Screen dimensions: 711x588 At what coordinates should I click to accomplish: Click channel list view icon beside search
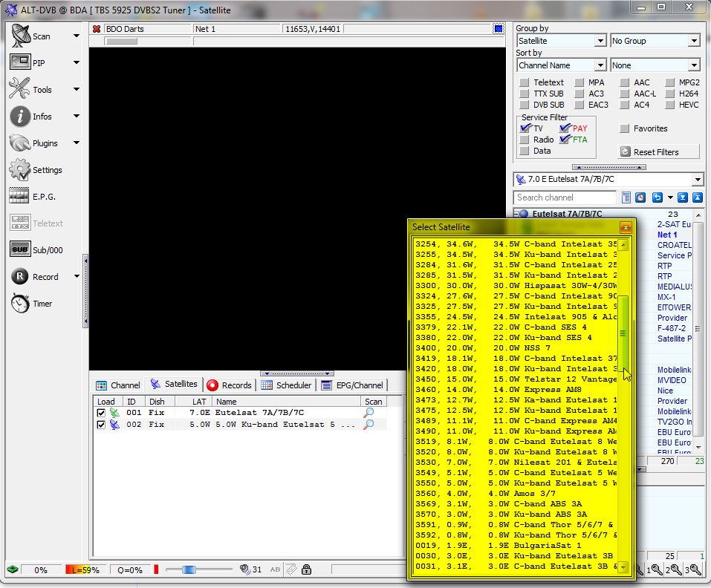click(x=626, y=197)
